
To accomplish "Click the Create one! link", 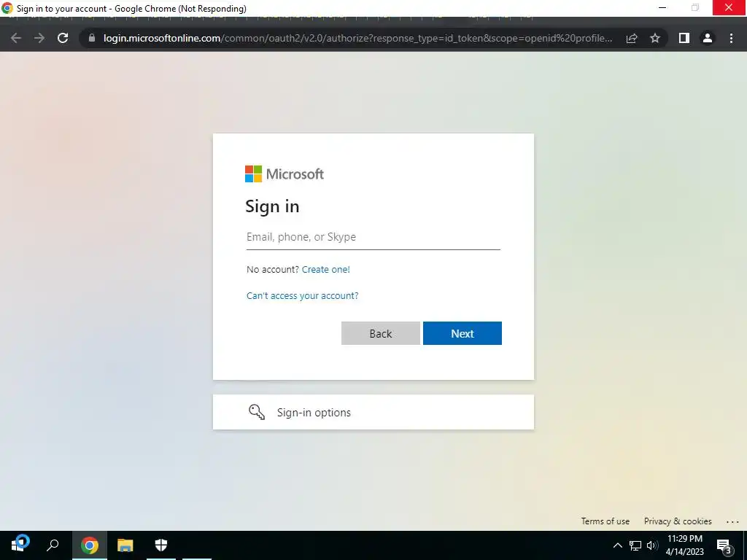I will (x=326, y=270).
